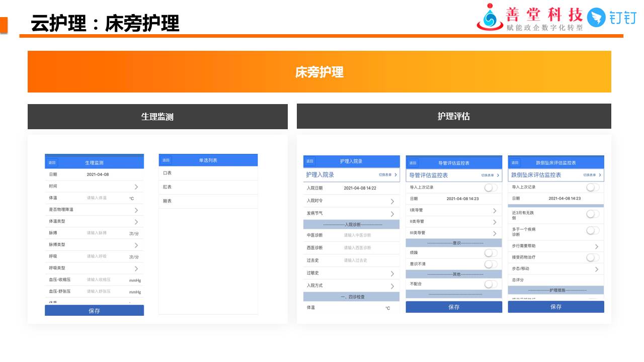Tap 切换表单 on 护理入院录
The width and height of the screenshot is (644, 362).
(x=388, y=175)
